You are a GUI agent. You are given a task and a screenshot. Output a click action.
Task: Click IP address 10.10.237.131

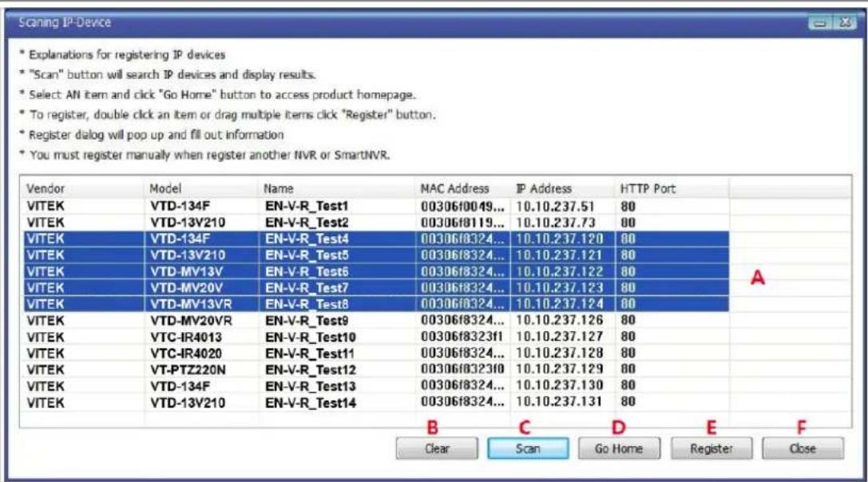click(x=559, y=401)
